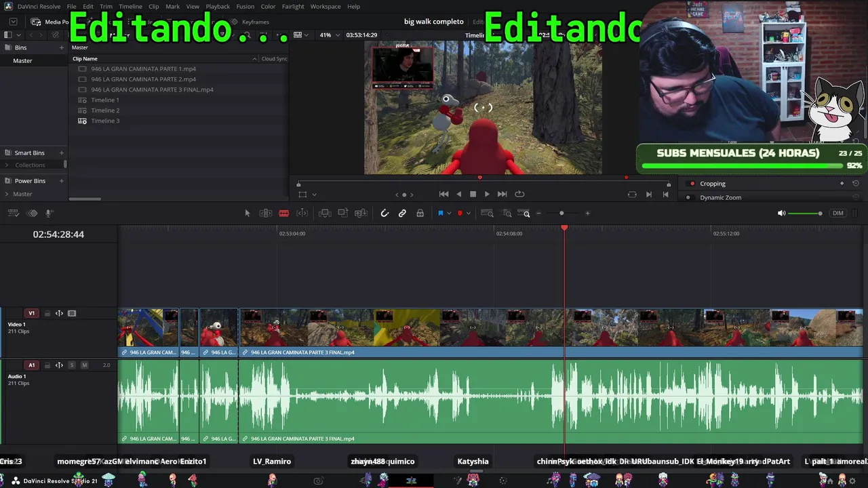Zoom out timeline with minus button
868x488 pixels.
(539, 213)
